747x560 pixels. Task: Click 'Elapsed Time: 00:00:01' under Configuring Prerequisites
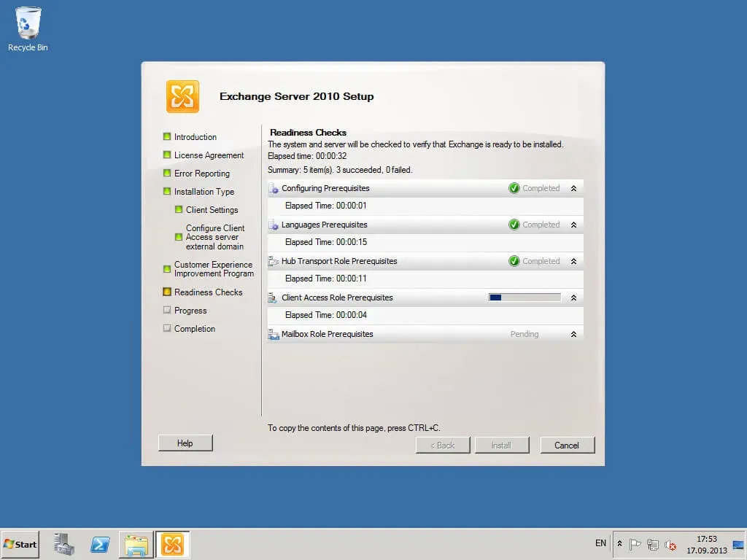click(x=326, y=206)
